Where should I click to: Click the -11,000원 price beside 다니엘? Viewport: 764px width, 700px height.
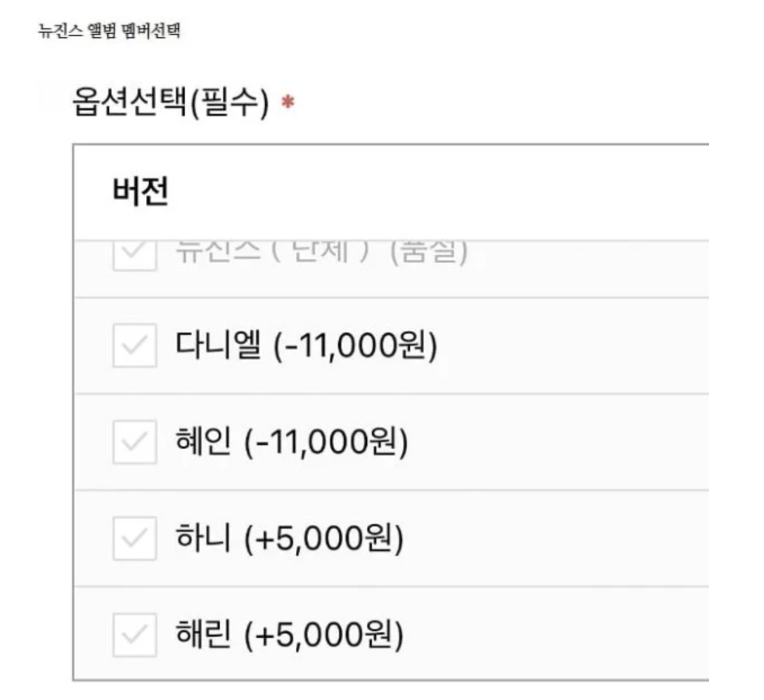pos(356,345)
